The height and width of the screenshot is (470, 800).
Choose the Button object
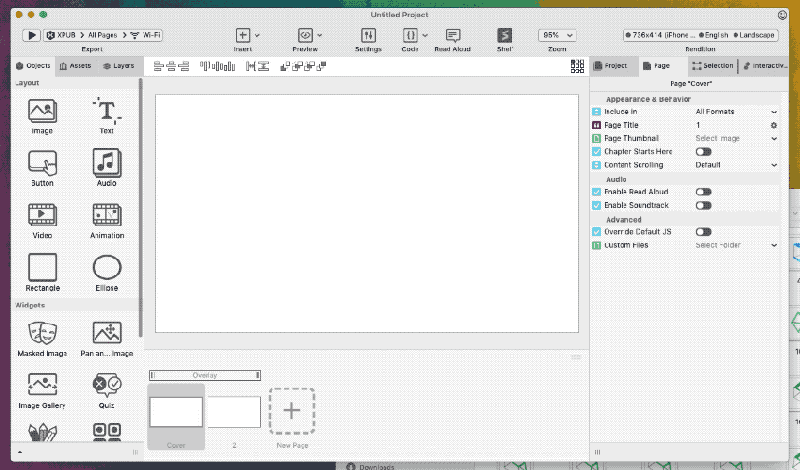42,168
